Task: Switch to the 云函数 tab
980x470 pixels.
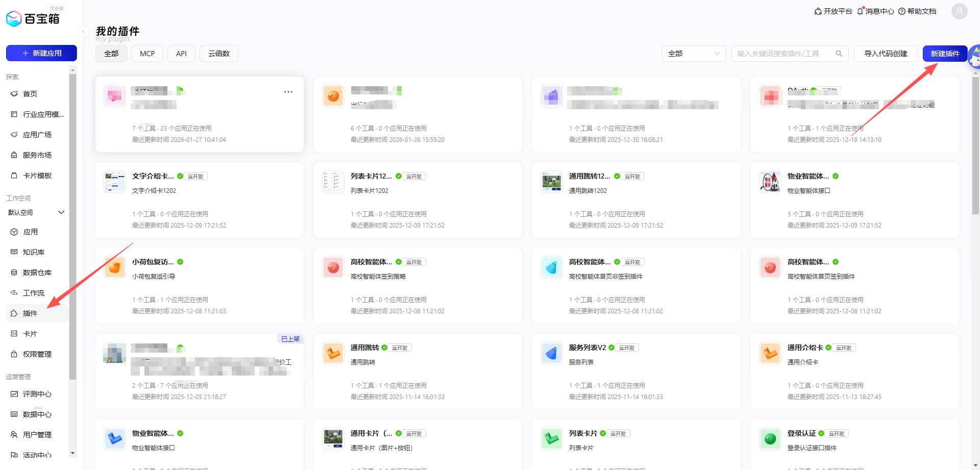Action: pos(219,54)
